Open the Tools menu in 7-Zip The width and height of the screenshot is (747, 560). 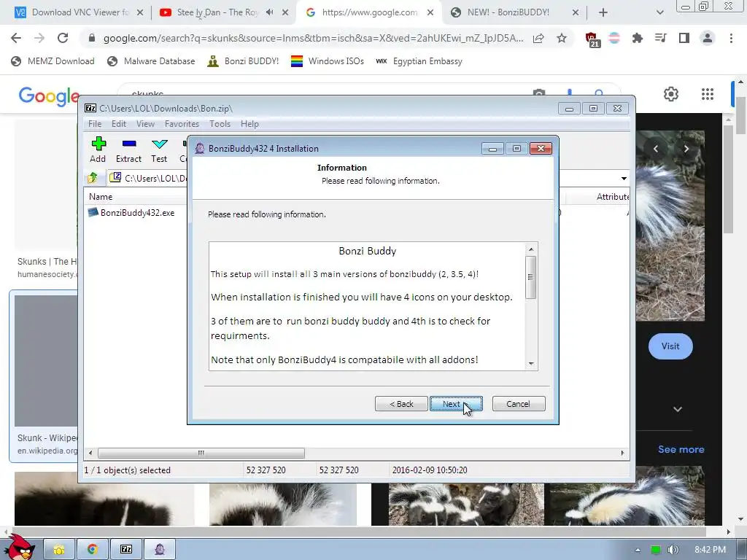pos(220,124)
